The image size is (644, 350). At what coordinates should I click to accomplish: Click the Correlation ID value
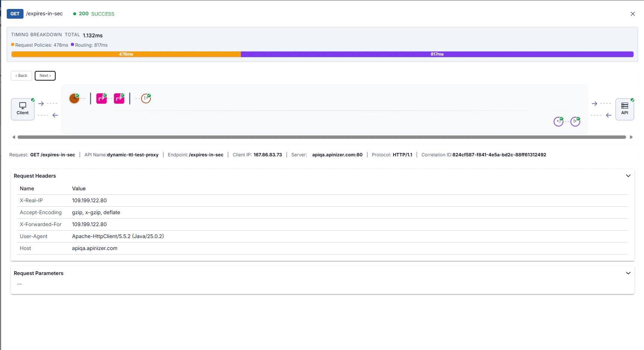point(499,155)
